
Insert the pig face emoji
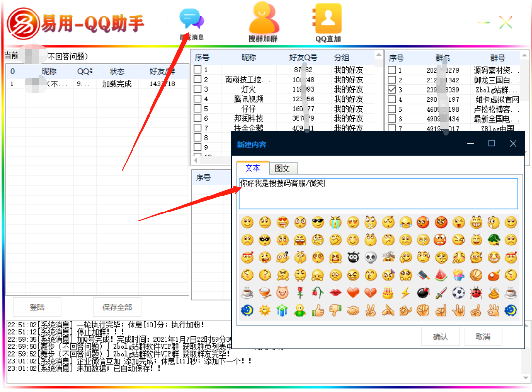pyautogui.click(x=283, y=293)
